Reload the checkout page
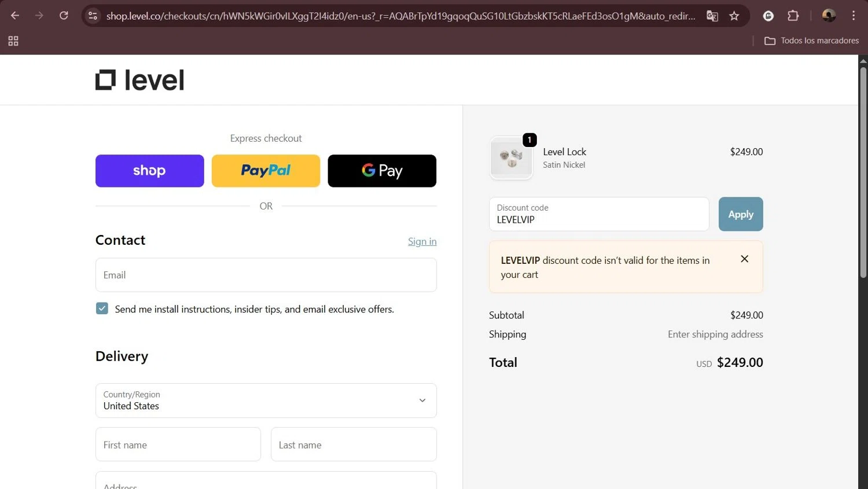Screen dimensions: 868x489 click(64, 16)
